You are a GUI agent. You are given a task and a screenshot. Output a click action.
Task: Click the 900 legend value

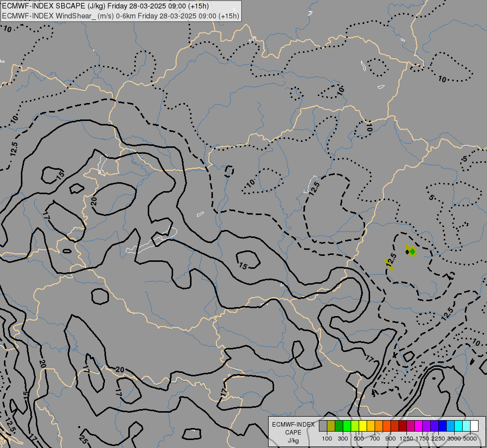(x=390, y=439)
